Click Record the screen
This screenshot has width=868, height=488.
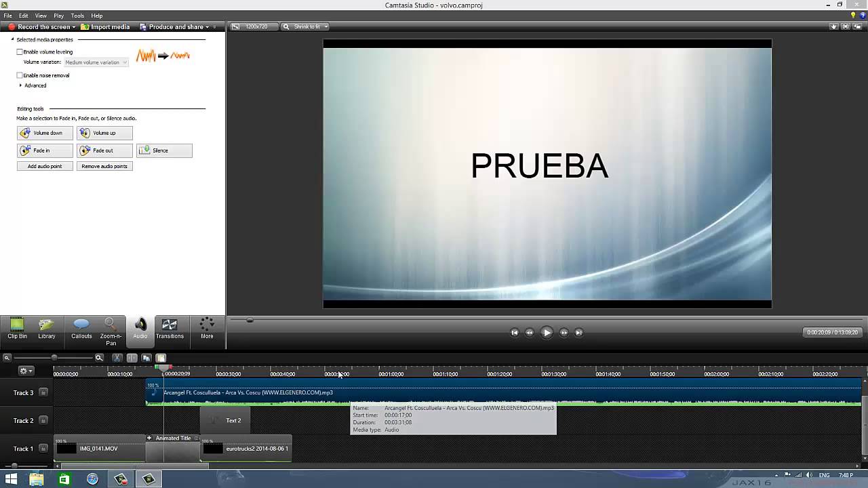[x=39, y=27]
